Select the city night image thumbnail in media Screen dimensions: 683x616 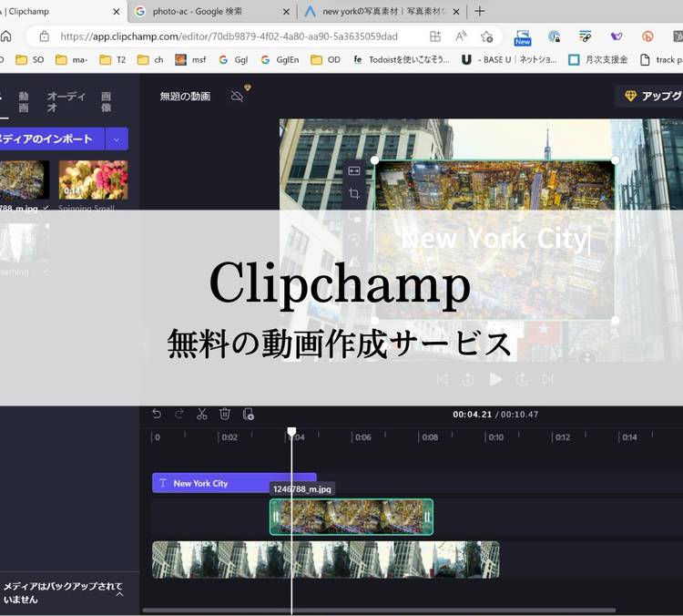coord(24,180)
